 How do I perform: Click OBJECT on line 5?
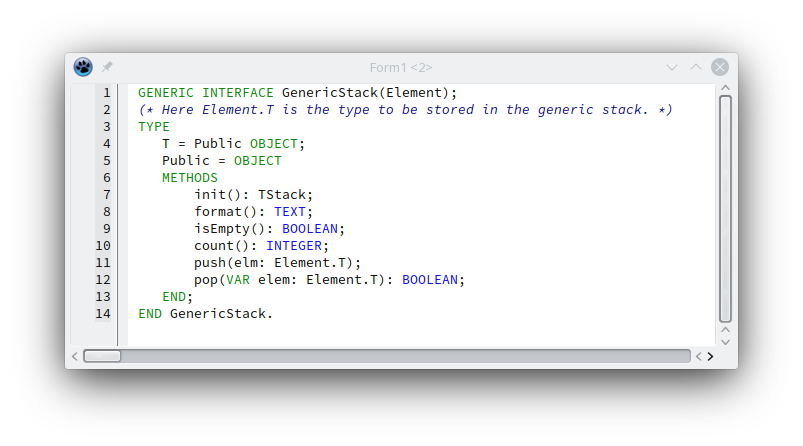(258, 161)
